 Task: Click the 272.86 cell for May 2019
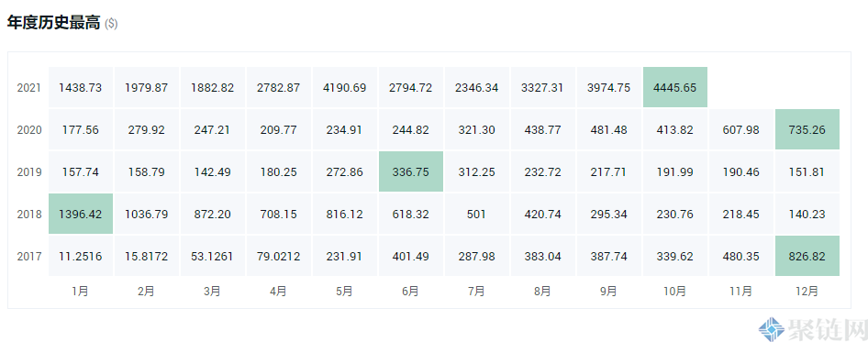[x=345, y=171]
